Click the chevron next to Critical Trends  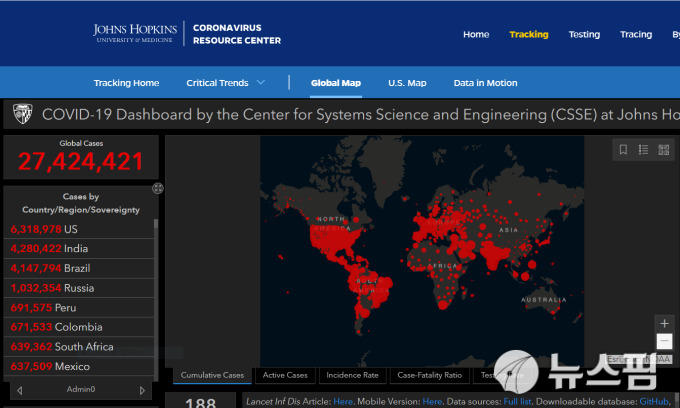coord(261,82)
